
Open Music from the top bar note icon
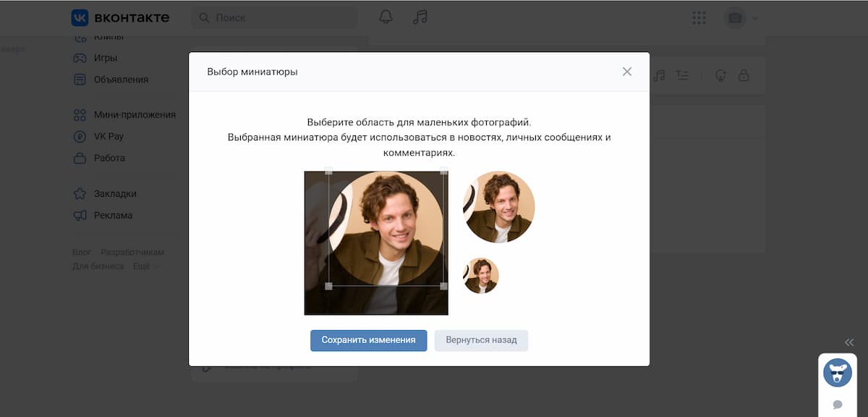tap(420, 16)
